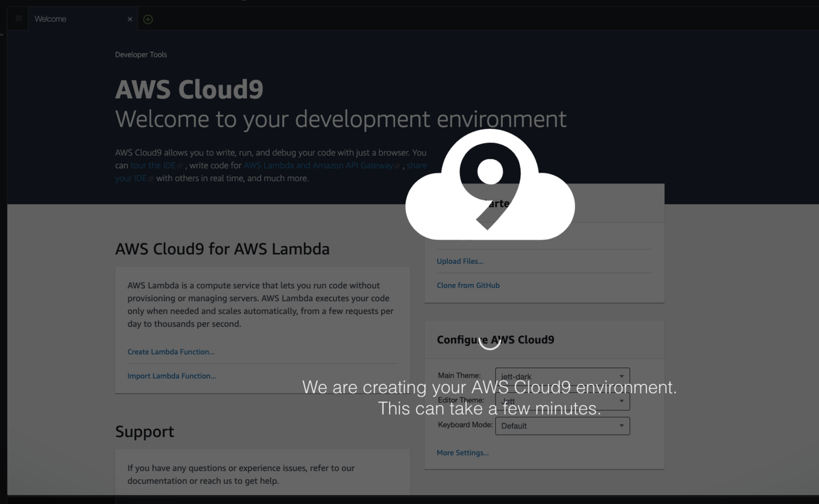The width and height of the screenshot is (819, 504).
Task: Click the Support section heading
Action: click(x=145, y=431)
